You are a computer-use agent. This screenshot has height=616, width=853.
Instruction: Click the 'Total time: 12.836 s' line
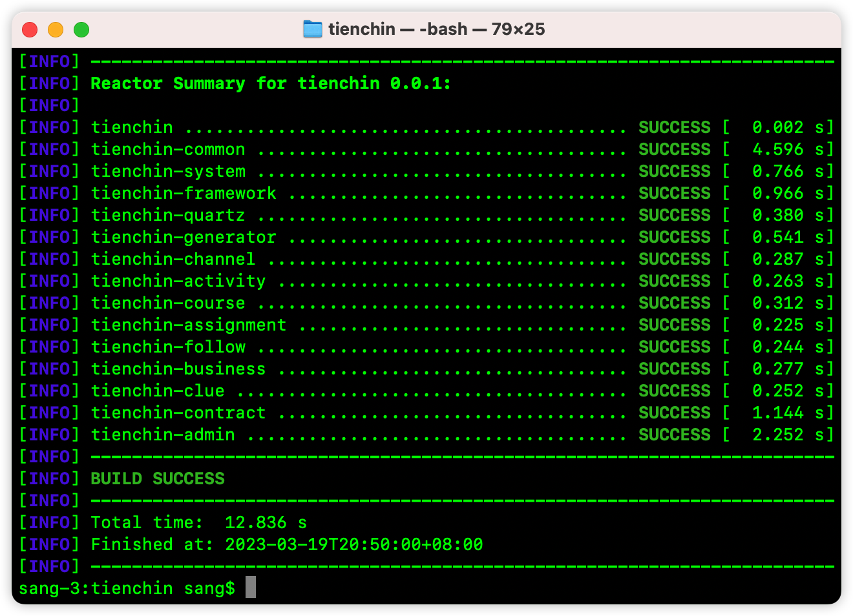(199, 522)
